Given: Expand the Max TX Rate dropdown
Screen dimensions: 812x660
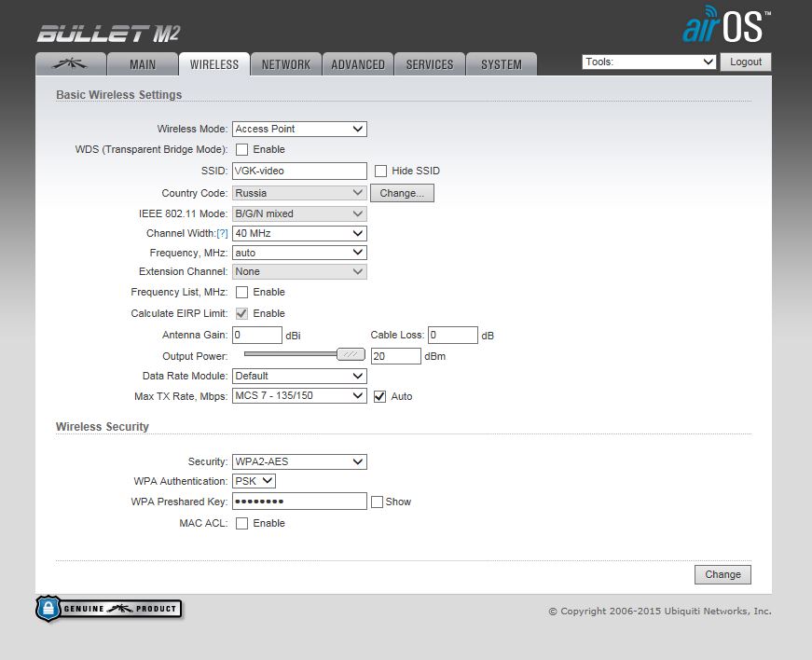Looking at the screenshot, I should point(299,396).
